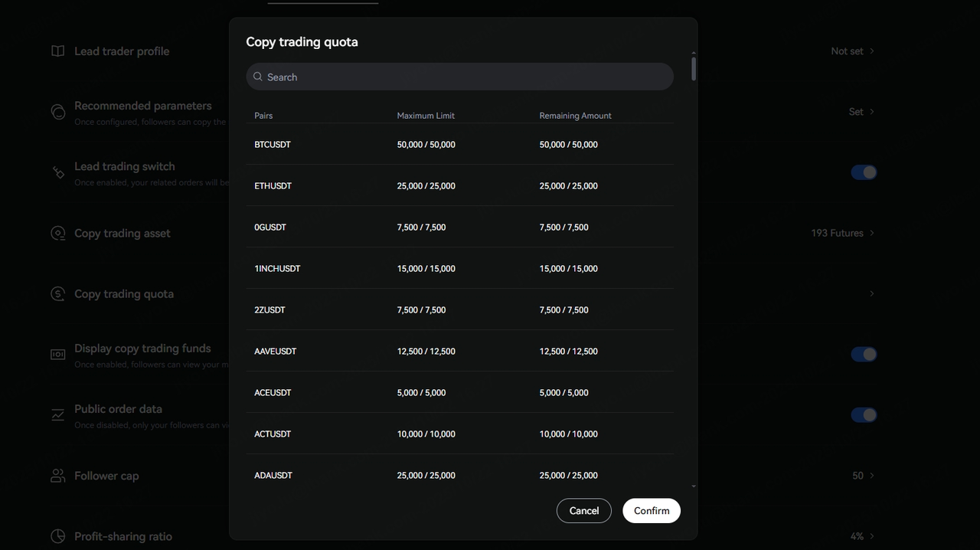Viewport: 980px width, 550px height.
Task: Click the Display copy trading funds icon
Action: coord(57,355)
